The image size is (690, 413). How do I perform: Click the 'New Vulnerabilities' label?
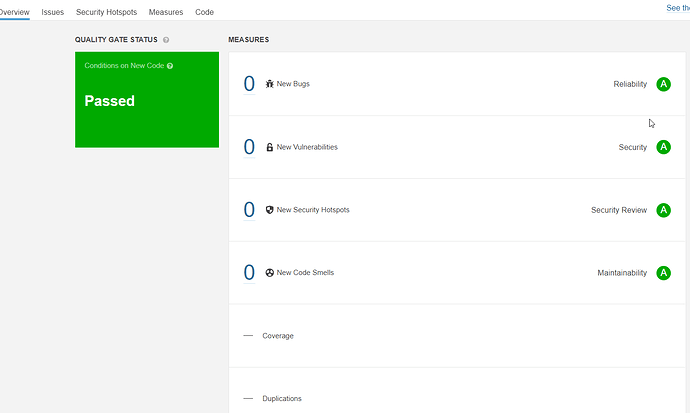click(307, 147)
